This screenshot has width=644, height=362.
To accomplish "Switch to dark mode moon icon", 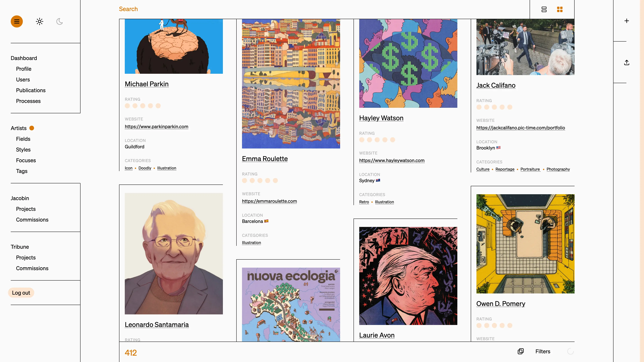I will (x=60, y=21).
